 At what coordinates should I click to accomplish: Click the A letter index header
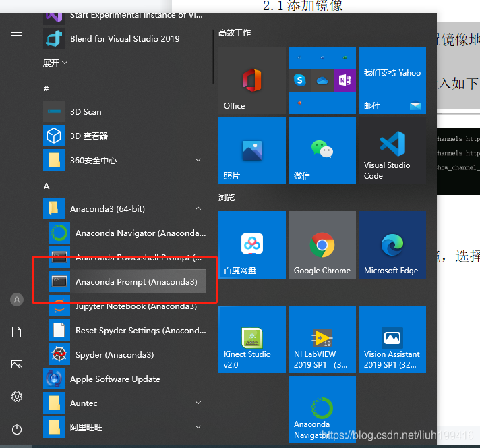click(x=47, y=186)
